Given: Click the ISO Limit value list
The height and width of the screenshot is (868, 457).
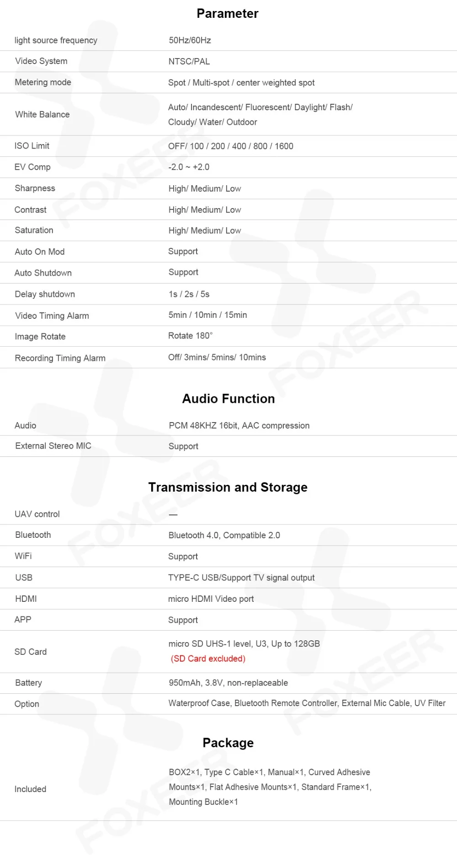Looking at the screenshot, I should [231, 146].
